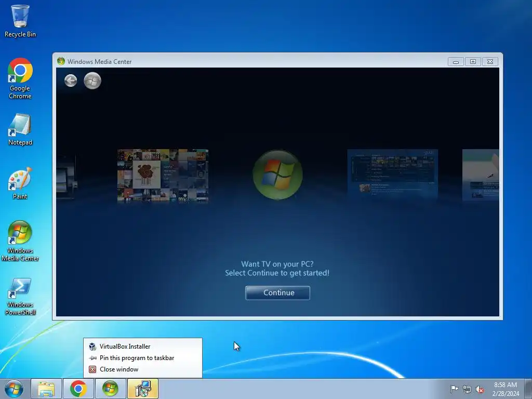The image size is (532, 399).
Task: Open File Explorer from taskbar
Action: point(46,389)
